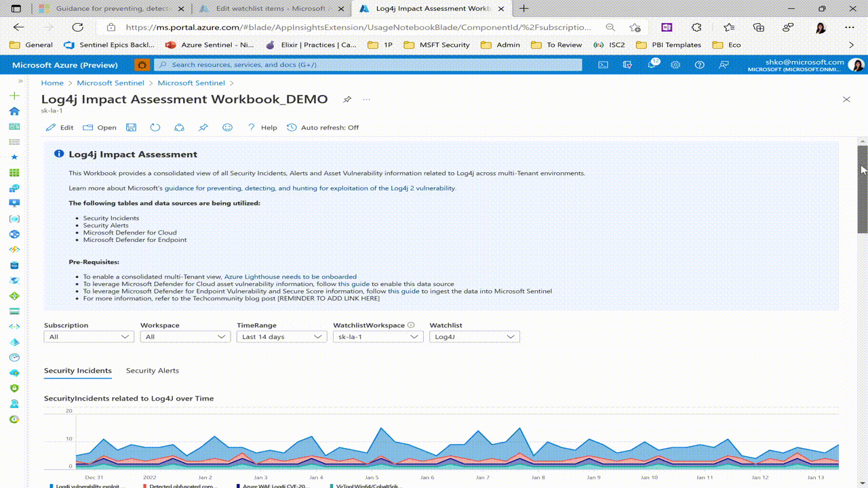Open Azure Cloud Shell

603,65
